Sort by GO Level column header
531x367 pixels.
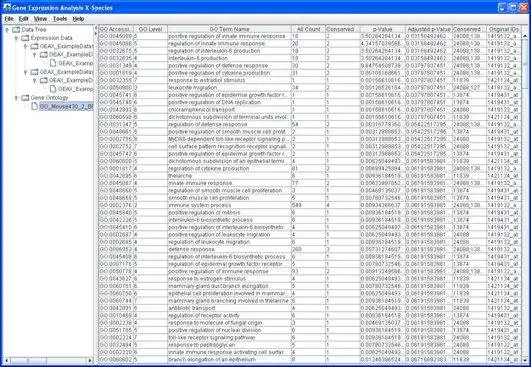pyautogui.click(x=150, y=29)
